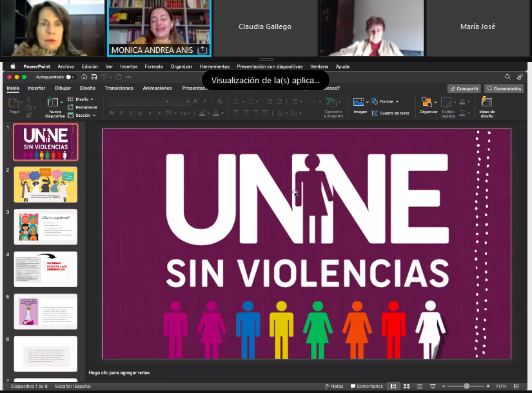
Task: Expand the Nueva diapositiva arrow
Action: point(61,102)
